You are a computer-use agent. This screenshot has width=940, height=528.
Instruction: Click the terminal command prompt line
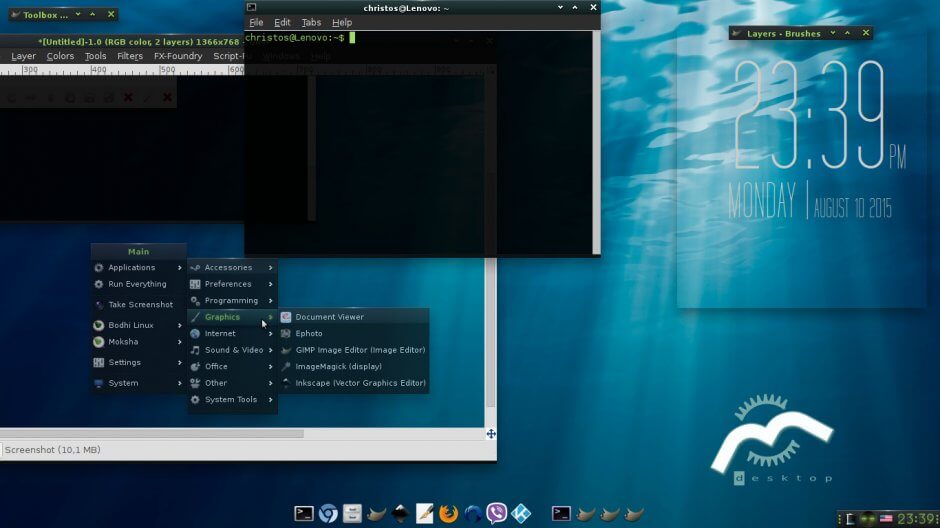[300, 38]
